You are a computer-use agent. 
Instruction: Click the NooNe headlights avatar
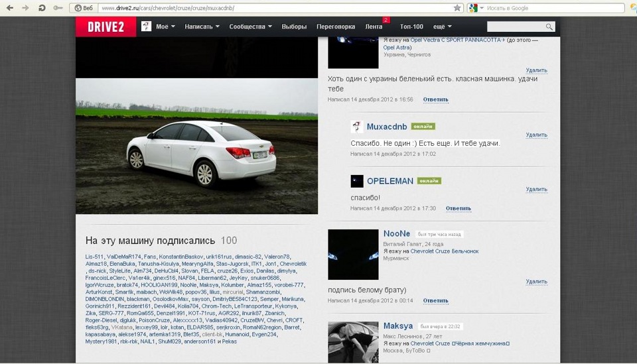[x=353, y=255]
